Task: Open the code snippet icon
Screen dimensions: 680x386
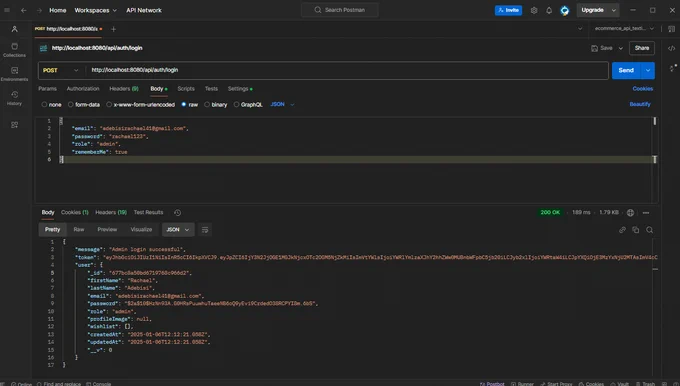Action: (671, 48)
